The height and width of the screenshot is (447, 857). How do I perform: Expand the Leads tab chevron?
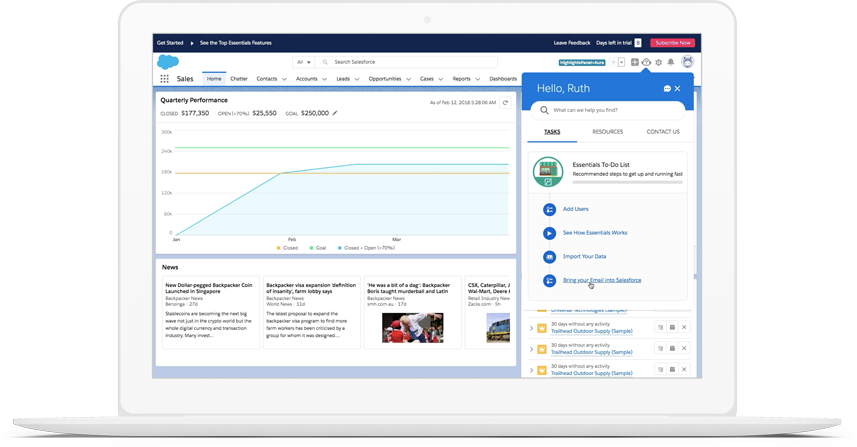(357, 79)
